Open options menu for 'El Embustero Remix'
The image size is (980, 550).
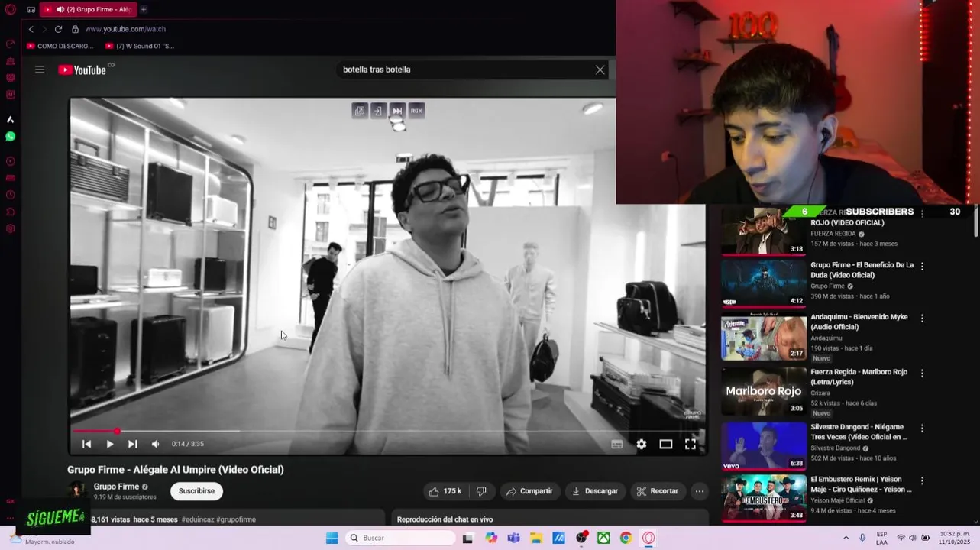922,481
